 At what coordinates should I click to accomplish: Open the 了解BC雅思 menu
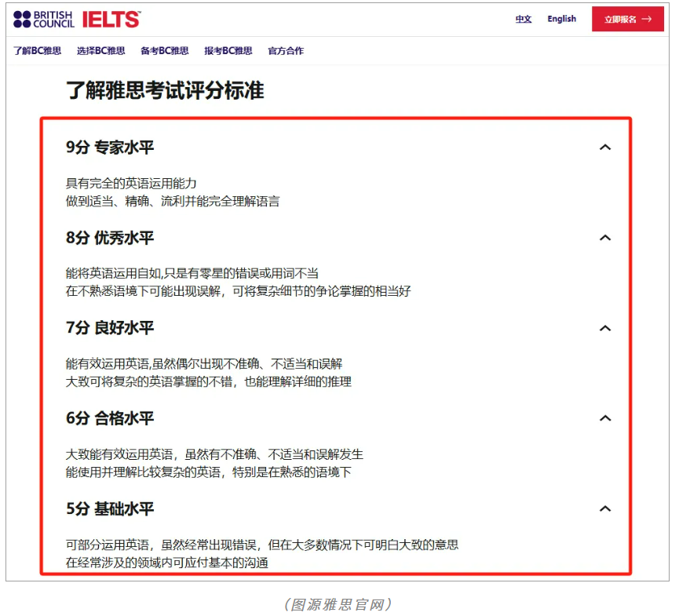pyautogui.click(x=37, y=51)
